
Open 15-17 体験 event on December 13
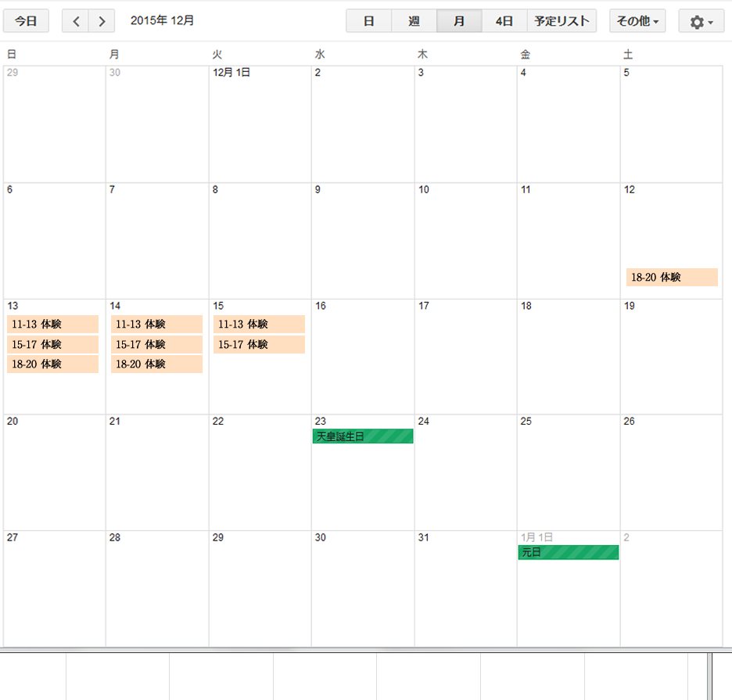tap(52, 344)
